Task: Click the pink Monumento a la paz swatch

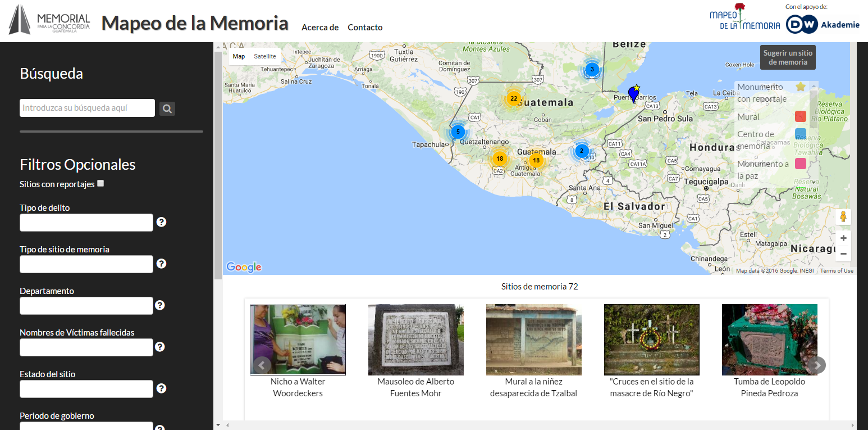Action: (801, 164)
